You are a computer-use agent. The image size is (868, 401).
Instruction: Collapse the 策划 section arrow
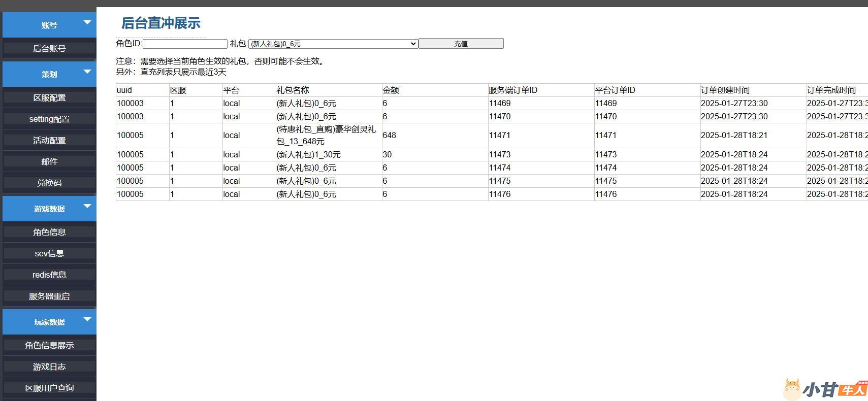87,72
